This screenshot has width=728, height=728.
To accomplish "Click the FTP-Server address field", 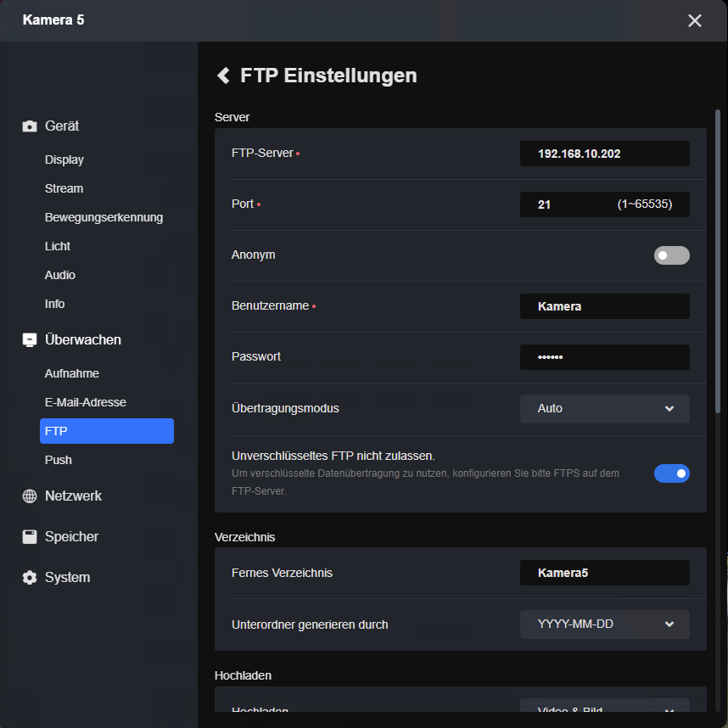I will pos(604,154).
